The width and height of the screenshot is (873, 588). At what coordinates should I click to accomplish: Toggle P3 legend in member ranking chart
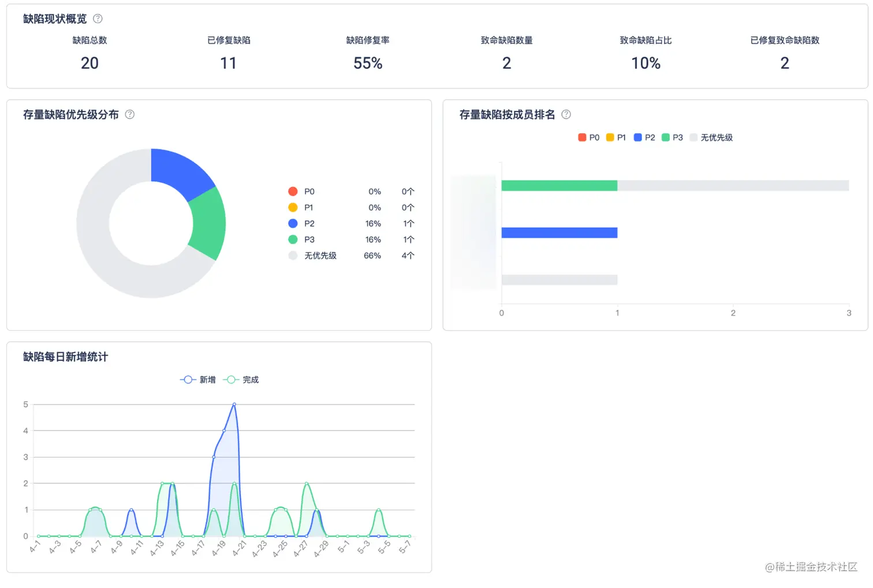tap(672, 137)
